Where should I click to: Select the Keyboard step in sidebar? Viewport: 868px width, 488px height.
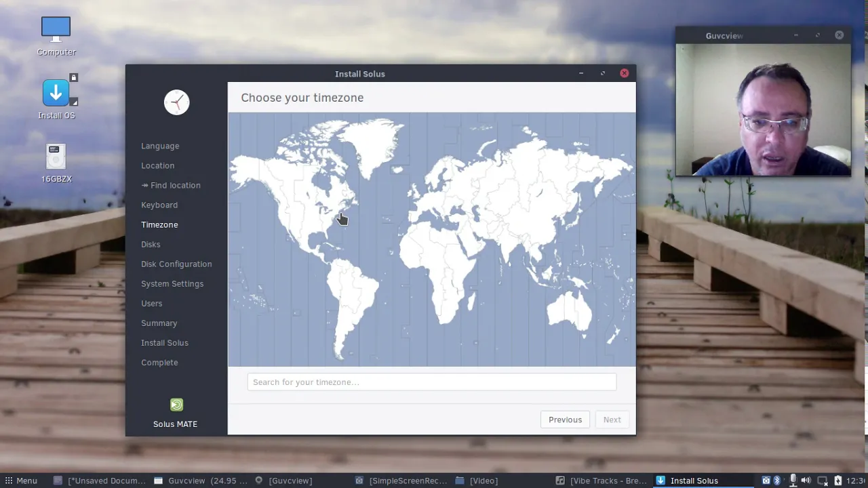(159, 205)
